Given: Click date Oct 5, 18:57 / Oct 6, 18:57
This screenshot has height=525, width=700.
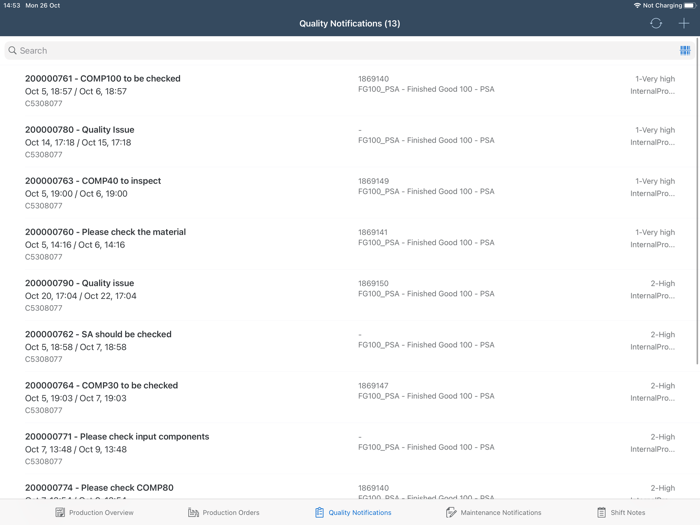Looking at the screenshot, I should coord(76,91).
